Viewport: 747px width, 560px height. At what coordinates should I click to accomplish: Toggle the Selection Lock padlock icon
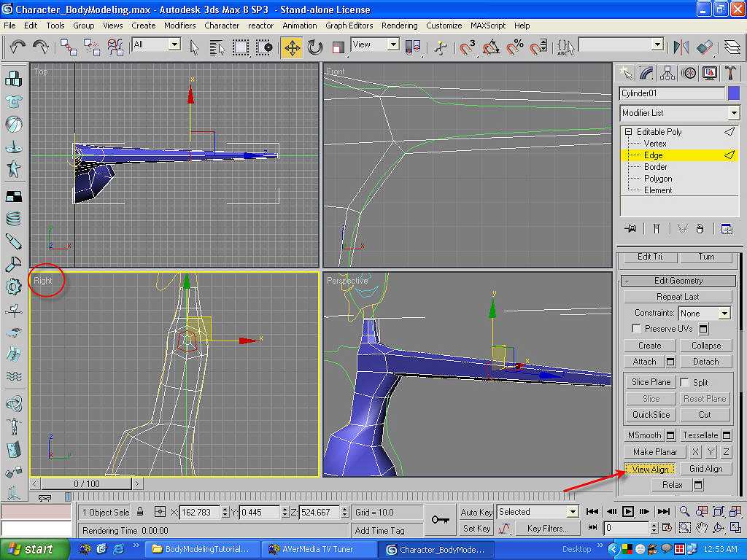(x=140, y=512)
